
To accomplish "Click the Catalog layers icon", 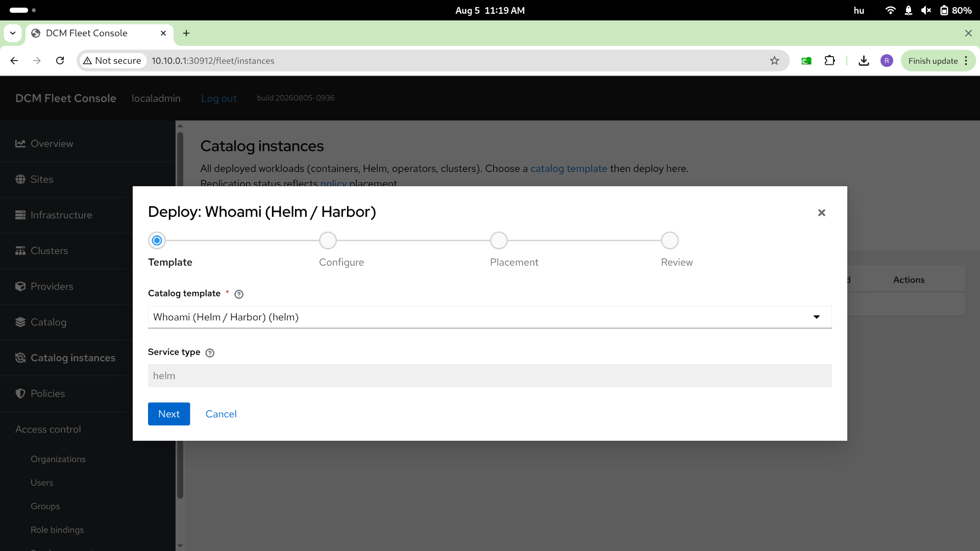I will [20, 322].
